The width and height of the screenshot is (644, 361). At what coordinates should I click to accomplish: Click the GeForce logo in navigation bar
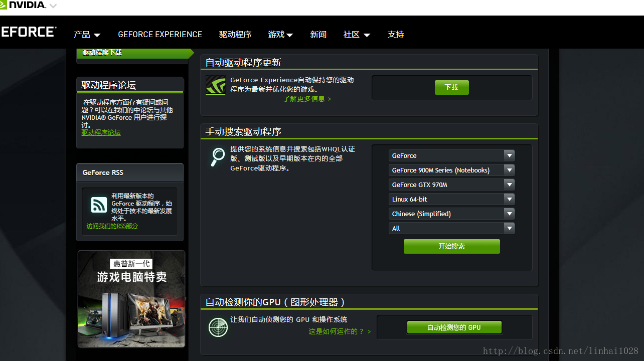coord(28,32)
